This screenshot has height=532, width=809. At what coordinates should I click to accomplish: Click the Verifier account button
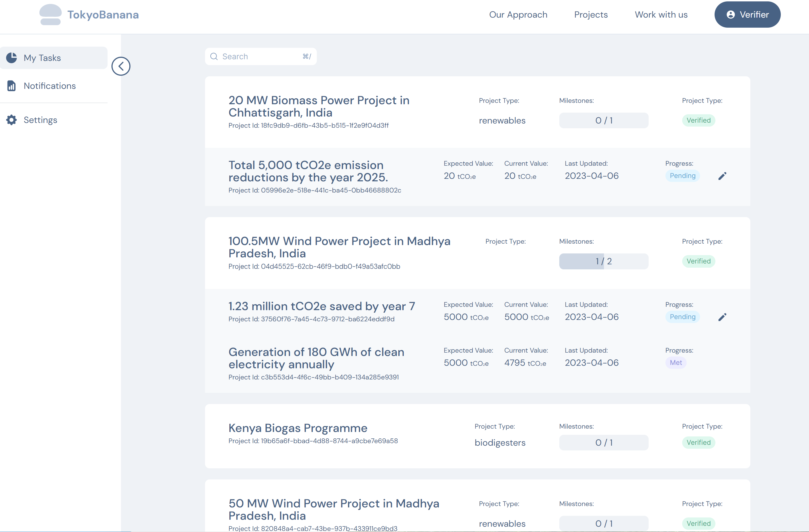[748, 15]
